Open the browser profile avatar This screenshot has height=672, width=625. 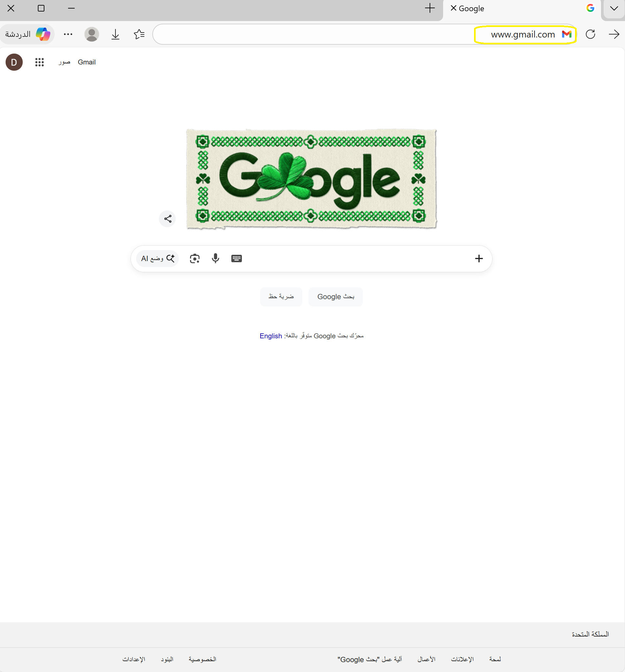pos(92,34)
